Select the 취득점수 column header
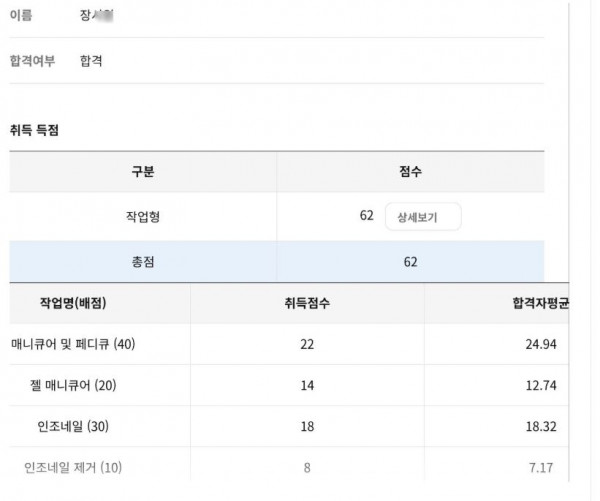Image resolution: width=600 pixels, height=501 pixels. click(307, 303)
